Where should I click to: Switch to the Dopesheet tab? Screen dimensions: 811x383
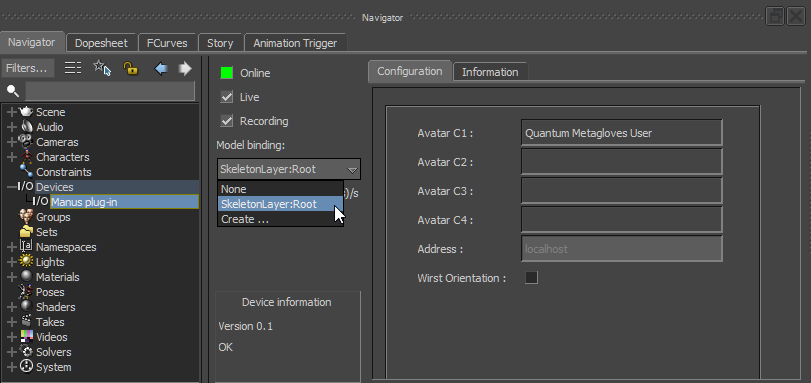pyautogui.click(x=101, y=43)
